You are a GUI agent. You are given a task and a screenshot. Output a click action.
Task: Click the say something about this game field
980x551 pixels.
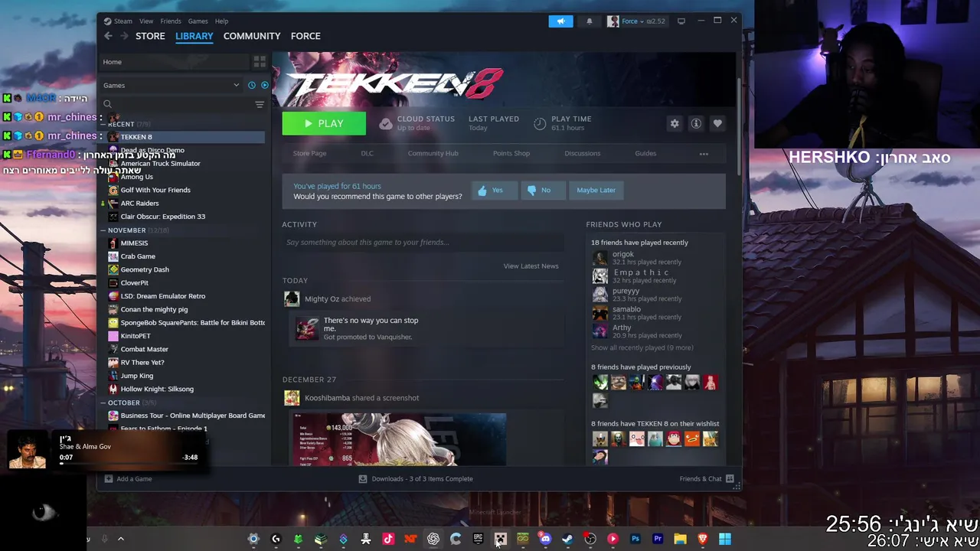pyautogui.click(x=423, y=243)
